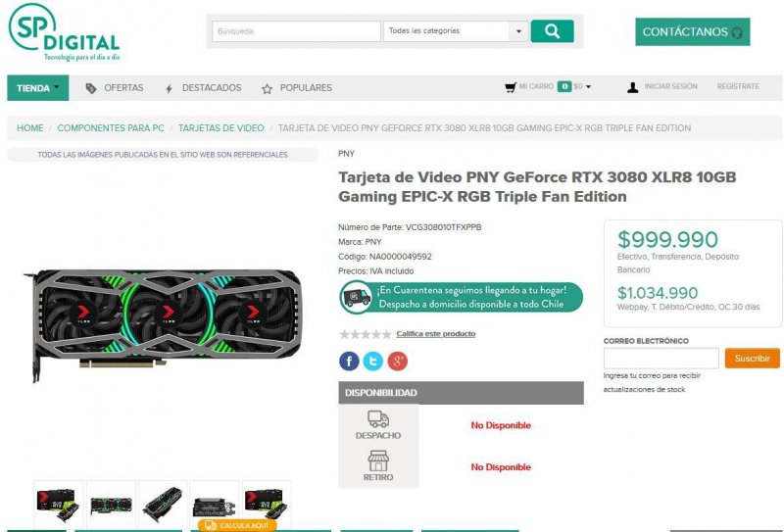Click the orange Suscribir button
784x532 pixels.
click(x=752, y=358)
